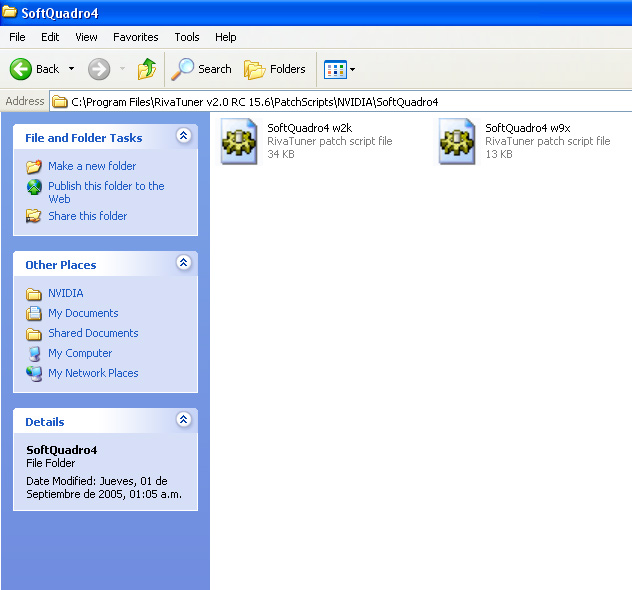This screenshot has width=632, height=590.
Task: Click the globe publish icon
Action: coord(34,187)
